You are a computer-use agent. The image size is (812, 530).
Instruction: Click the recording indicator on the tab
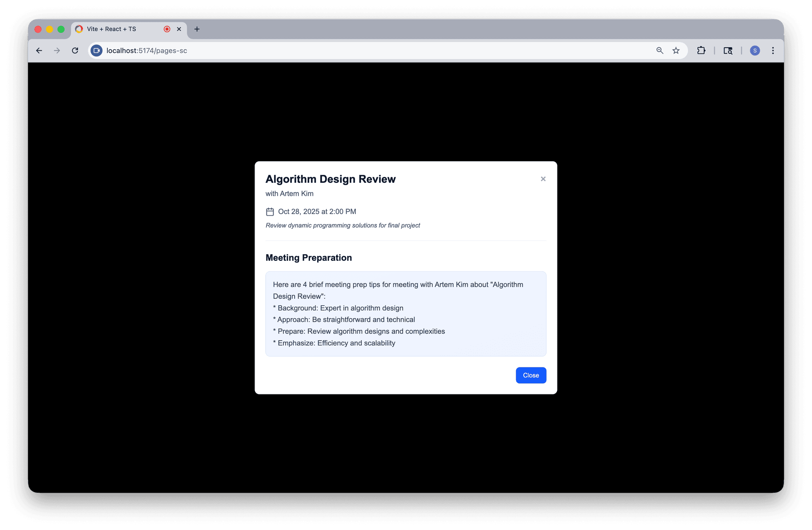click(167, 29)
